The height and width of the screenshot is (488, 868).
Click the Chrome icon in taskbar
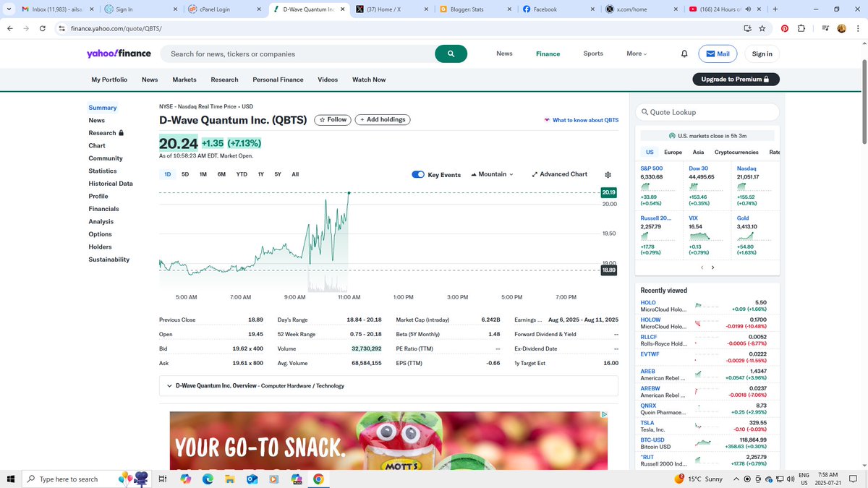pyautogui.click(x=318, y=479)
